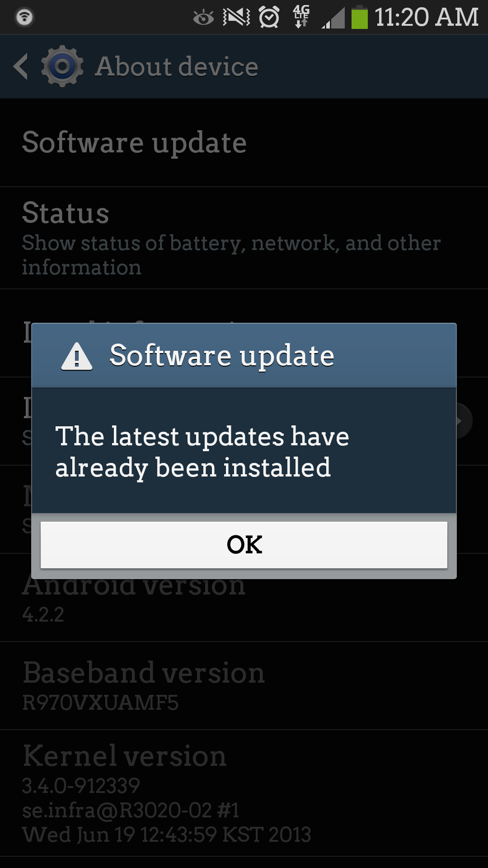
Task: Tap the Baseband version entry
Action: pyautogui.click(x=244, y=686)
